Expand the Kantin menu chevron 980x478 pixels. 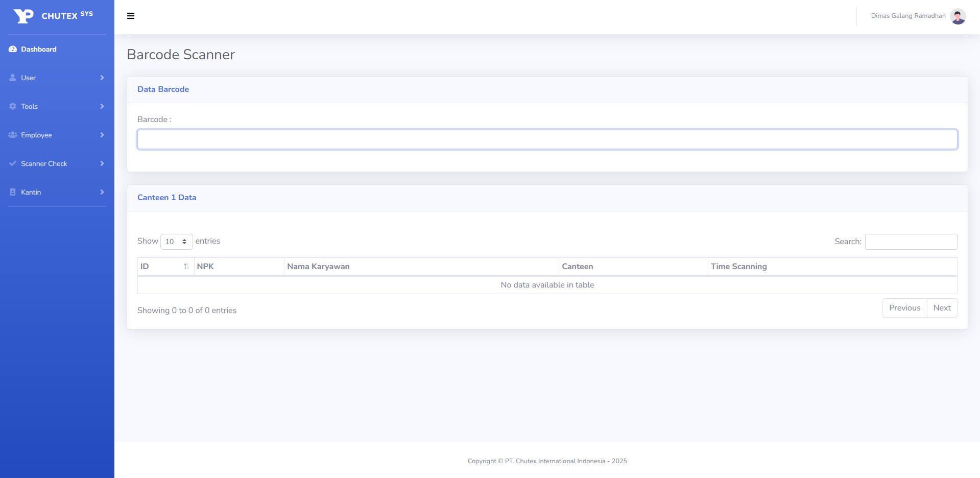coord(102,193)
